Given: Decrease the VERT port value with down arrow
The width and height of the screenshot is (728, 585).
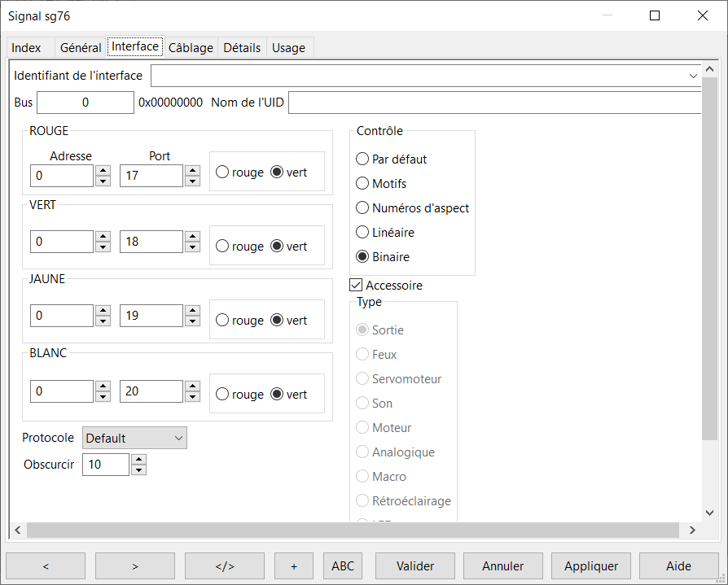Looking at the screenshot, I should pos(192,247).
